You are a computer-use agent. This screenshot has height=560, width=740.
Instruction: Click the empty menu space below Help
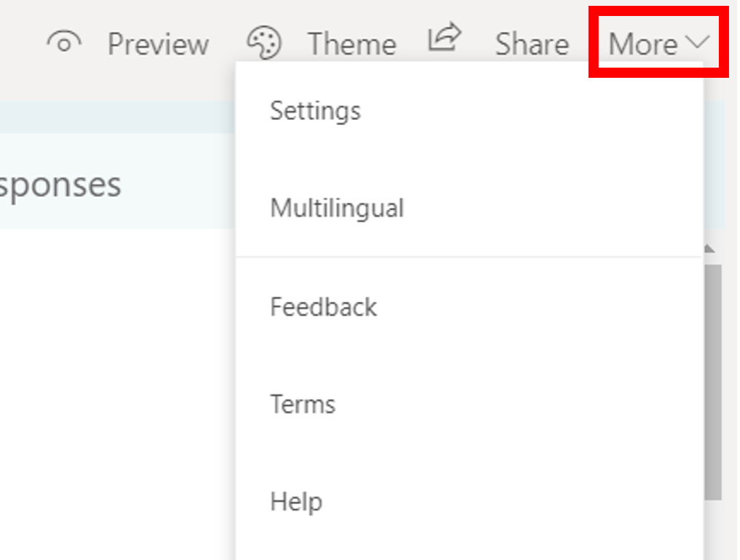tap(469, 542)
